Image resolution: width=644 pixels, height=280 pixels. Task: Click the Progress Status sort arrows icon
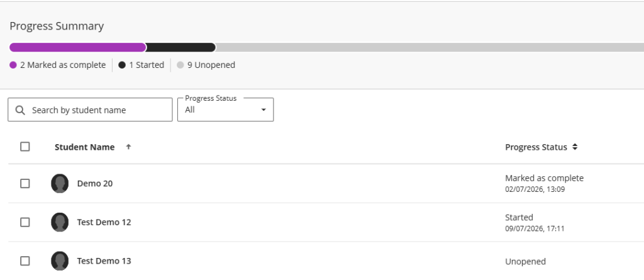point(575,147)
